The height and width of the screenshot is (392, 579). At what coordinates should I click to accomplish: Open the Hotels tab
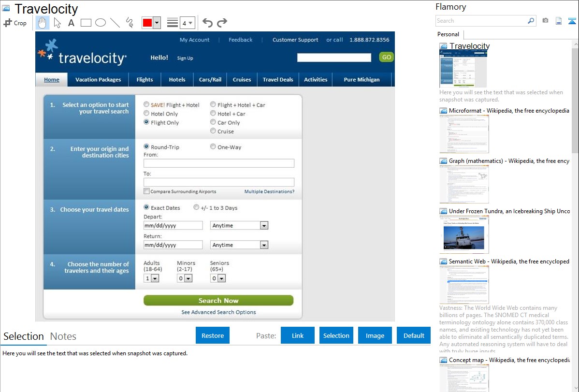pos(177,79)
